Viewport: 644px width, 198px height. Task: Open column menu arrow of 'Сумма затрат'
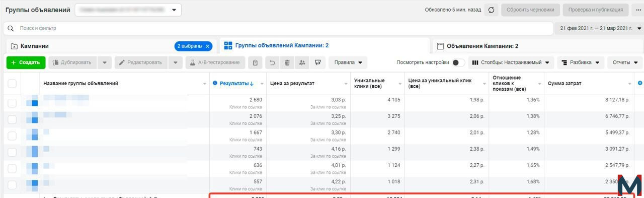click(x=630, y=84)
